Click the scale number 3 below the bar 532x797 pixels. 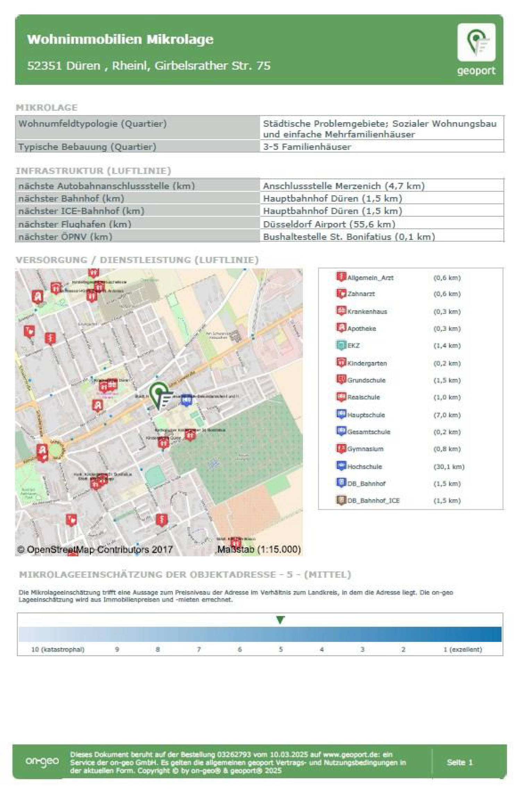coord(362,649)
